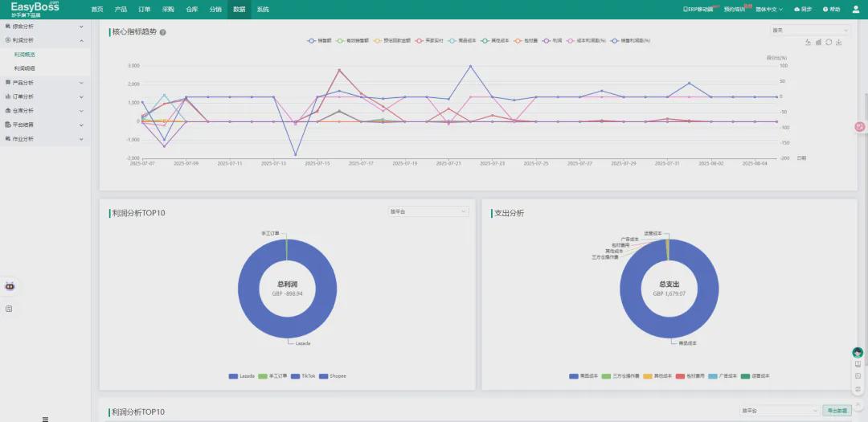Screen dimensions: 868x422
Task: Download the trend chart as image
Action: [x=839, y=42]
